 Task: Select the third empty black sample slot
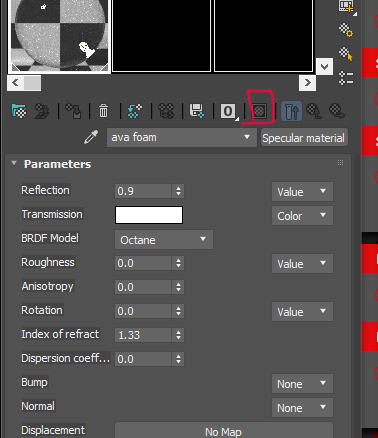point(263,35)
